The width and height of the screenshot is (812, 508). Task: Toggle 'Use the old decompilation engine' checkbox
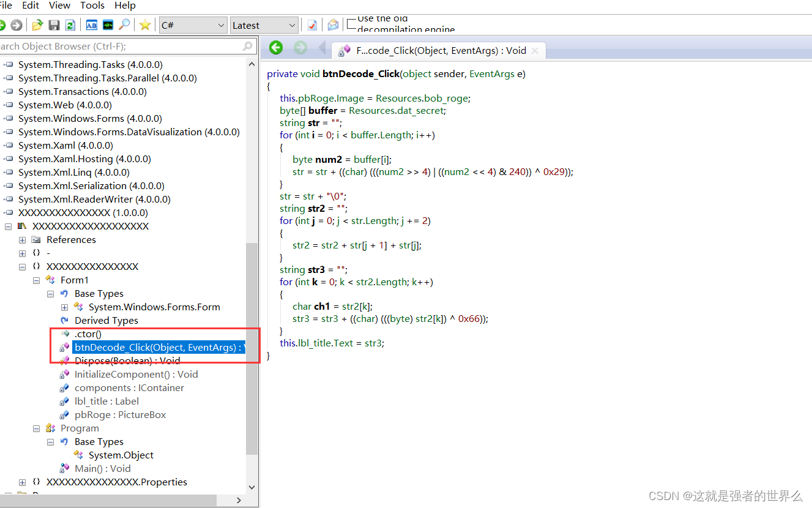[x=351, y=24]
